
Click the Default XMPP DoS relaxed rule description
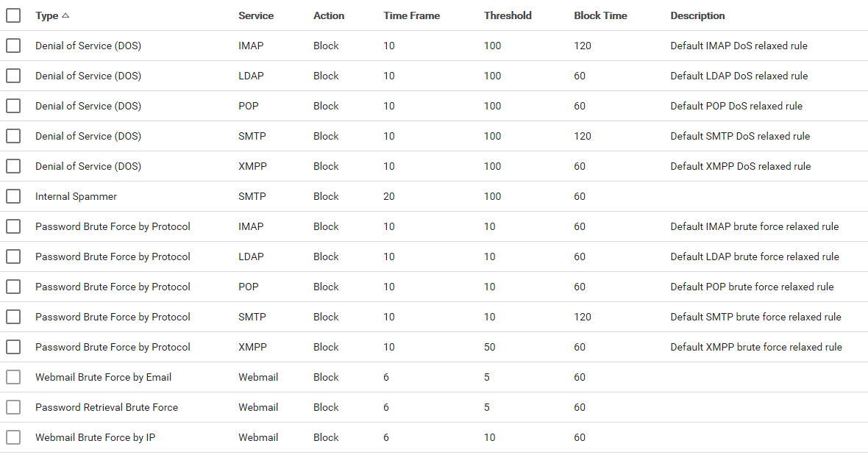tap(740, 166)
